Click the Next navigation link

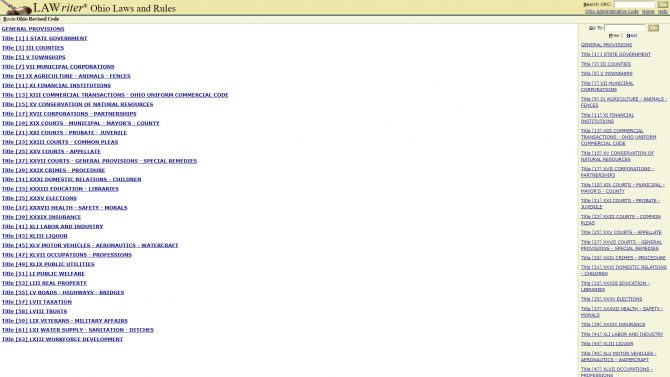(x=632, y=35)
